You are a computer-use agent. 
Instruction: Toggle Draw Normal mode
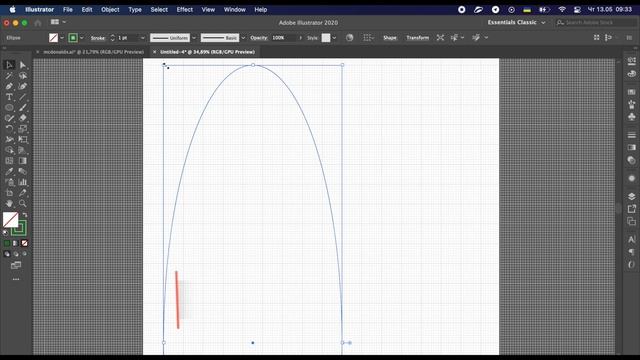tap(7, 254)
